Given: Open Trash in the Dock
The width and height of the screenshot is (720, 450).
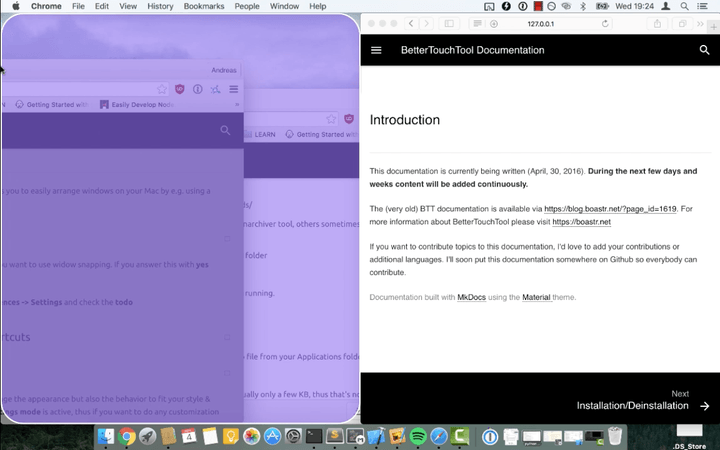Looking at the screenshot, I should pyautogui.click(x=615, y=436).
